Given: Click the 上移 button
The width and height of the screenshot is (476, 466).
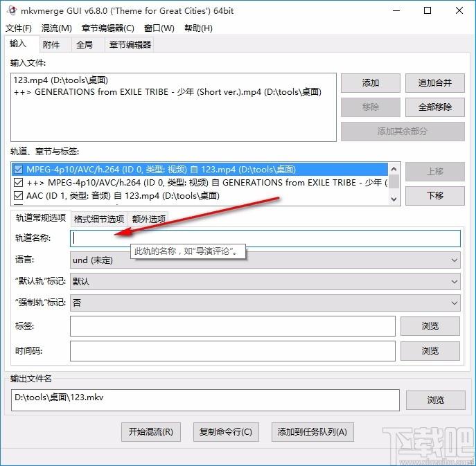Looking at the screenshot, I should point(434,172).
